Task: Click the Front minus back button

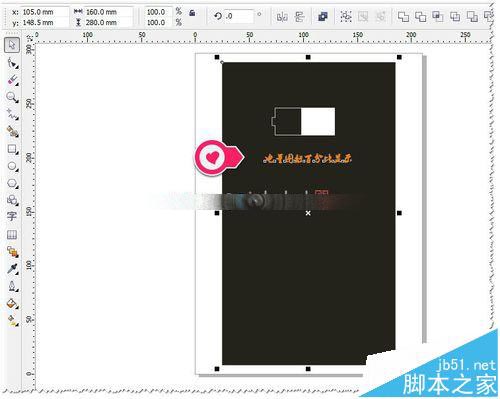Action: (x=472, y=16)
